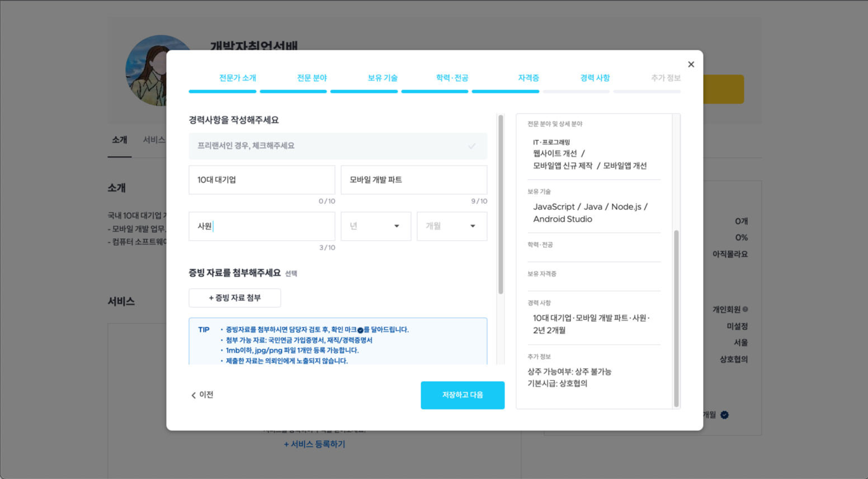The image size is (868, 479).
Task: Go back with the 이전 button
Action: (x=202, y=395)
